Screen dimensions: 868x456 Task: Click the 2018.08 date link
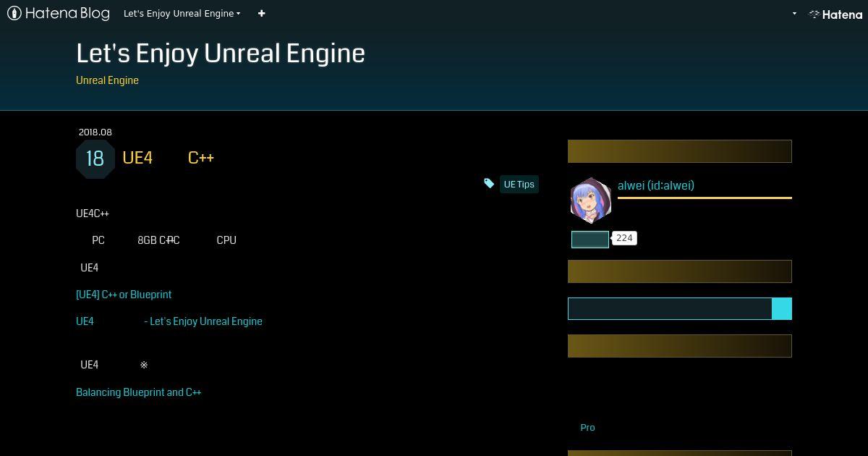click(95, 132)
